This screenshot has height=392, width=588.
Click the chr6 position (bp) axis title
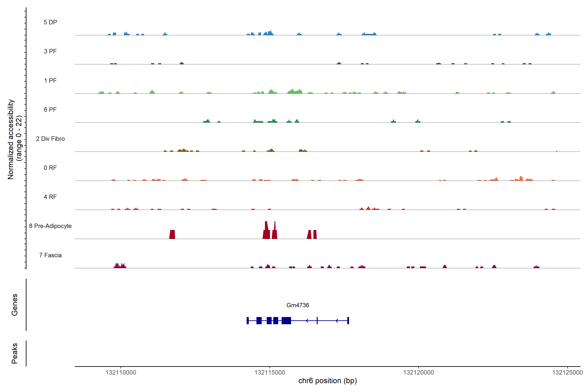tap(327, 381)
